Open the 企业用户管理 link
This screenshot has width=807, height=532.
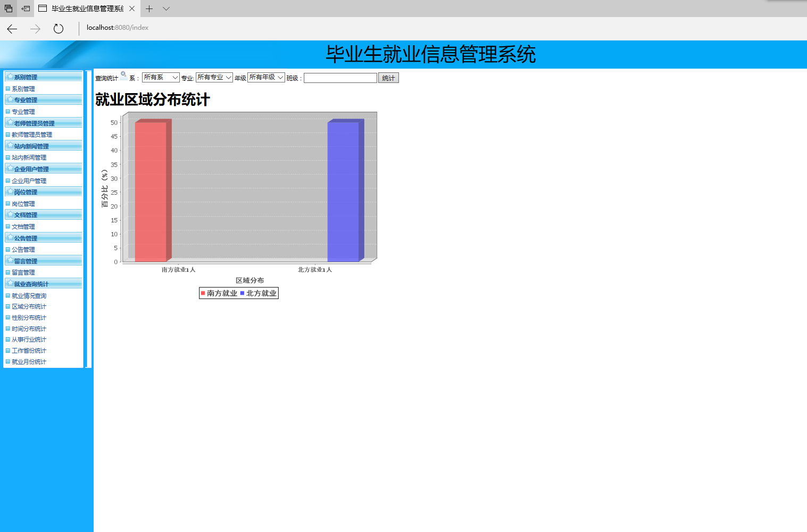coord(29,181)
